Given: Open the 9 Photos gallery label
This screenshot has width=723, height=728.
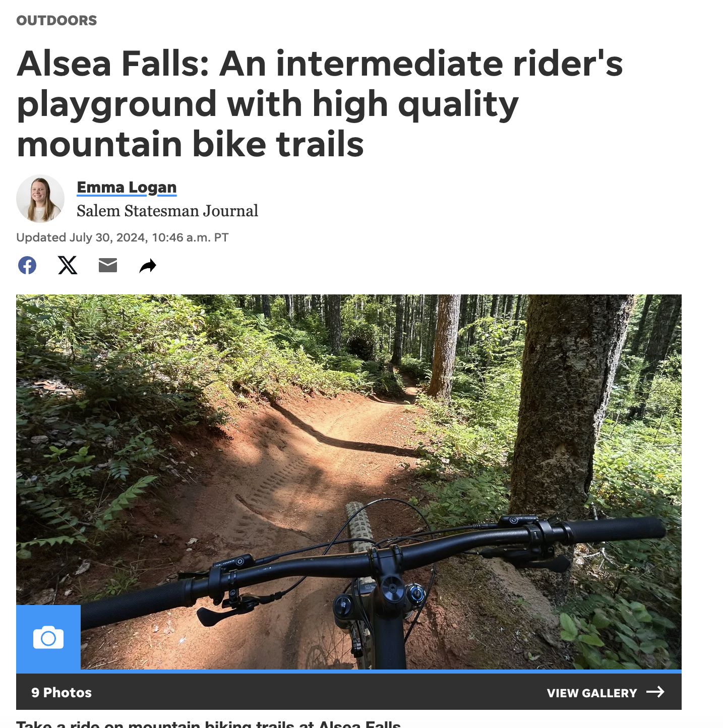Looking at the screenshot, I should point(62,693).
